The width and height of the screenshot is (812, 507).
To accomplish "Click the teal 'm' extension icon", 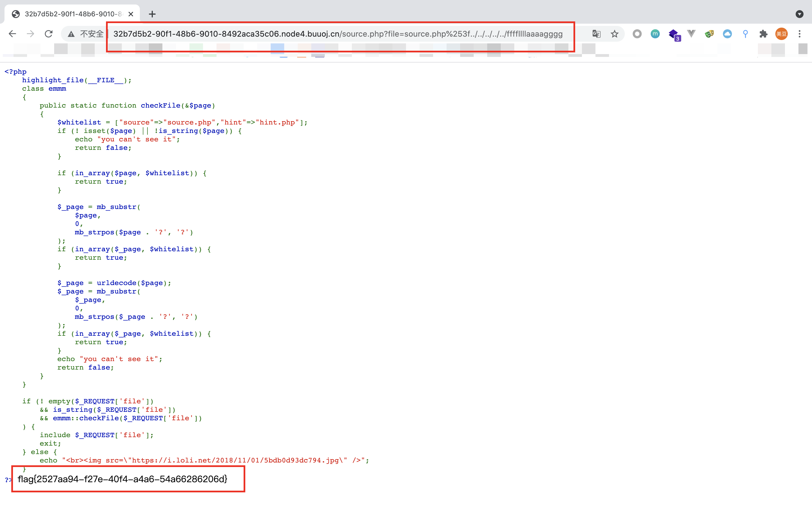I will (x=655, y=34).
